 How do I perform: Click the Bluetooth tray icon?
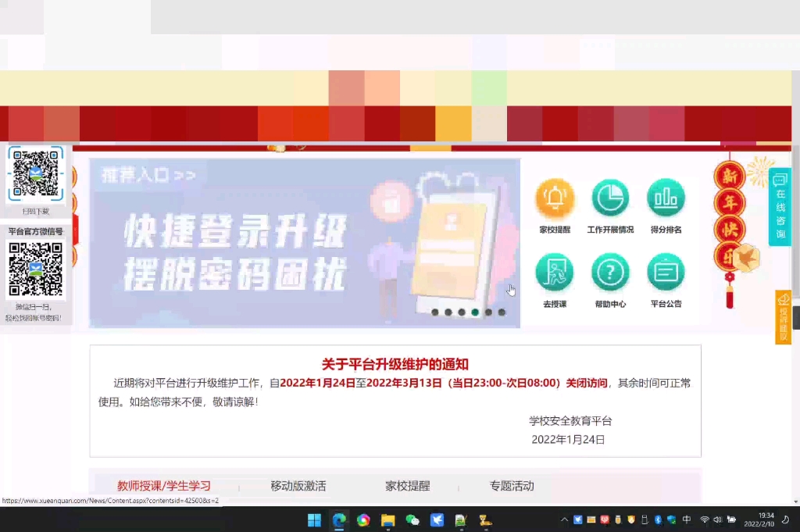(x=658, y=520)
